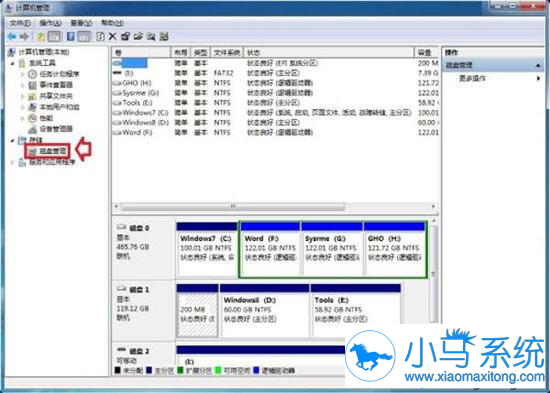Viewport: 550px width, 393px height.
Task: Select 计算机管理(本地) root tree node
Action: 43,52
